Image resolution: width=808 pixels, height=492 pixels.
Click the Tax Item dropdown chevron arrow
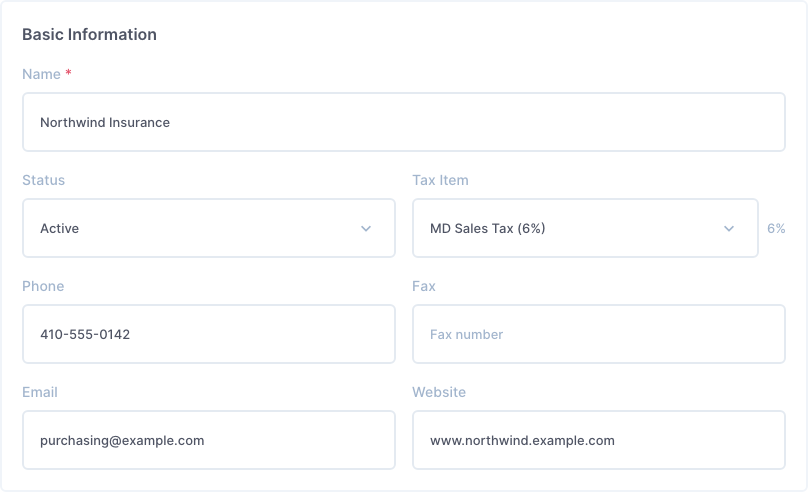729,228
